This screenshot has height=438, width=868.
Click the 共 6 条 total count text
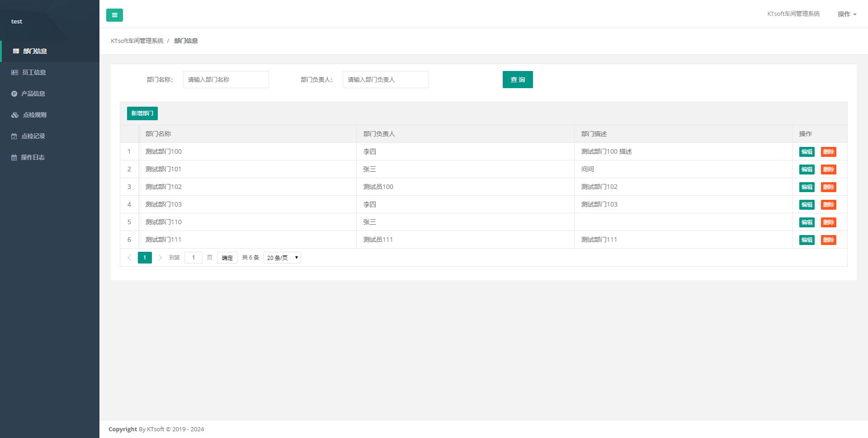click(250, 258)
